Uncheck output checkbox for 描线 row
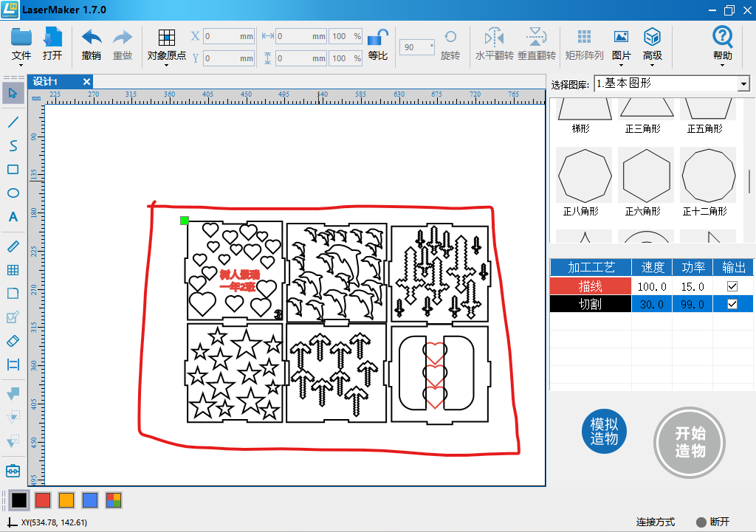Viewport: 756px width, 532px height. pyautogui.click(x=732, y=286)
